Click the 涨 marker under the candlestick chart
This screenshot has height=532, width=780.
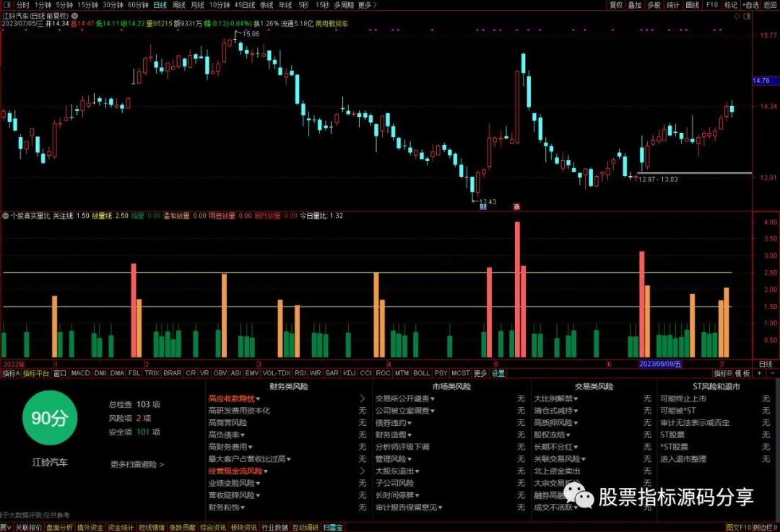(x=516, y=206)
